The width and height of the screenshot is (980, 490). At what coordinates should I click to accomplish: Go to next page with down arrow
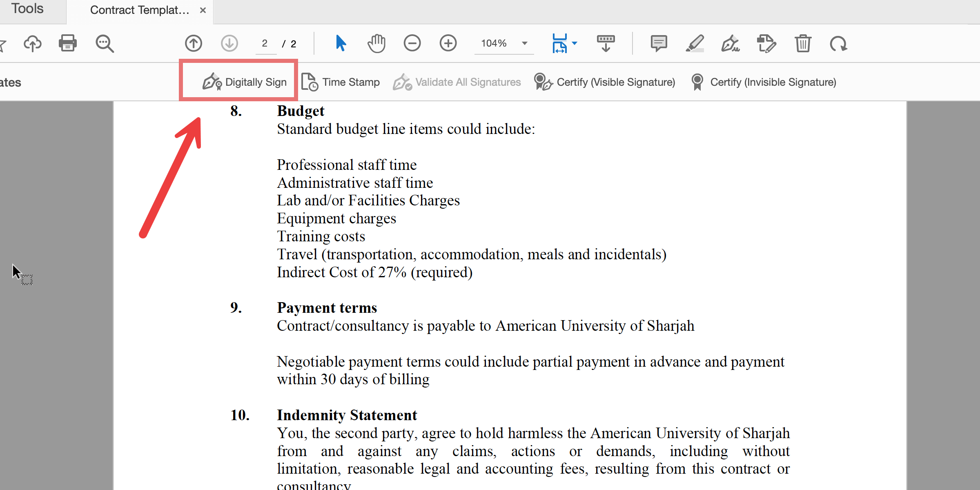click(229, 43)
